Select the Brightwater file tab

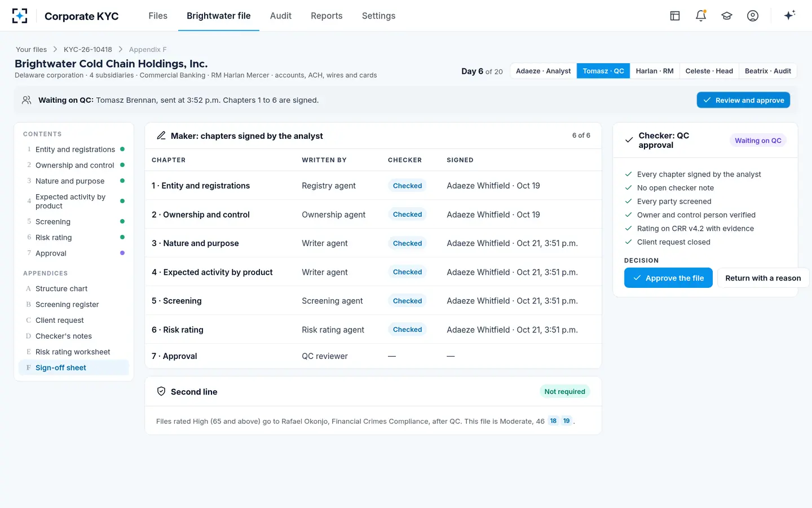(219, 16)
